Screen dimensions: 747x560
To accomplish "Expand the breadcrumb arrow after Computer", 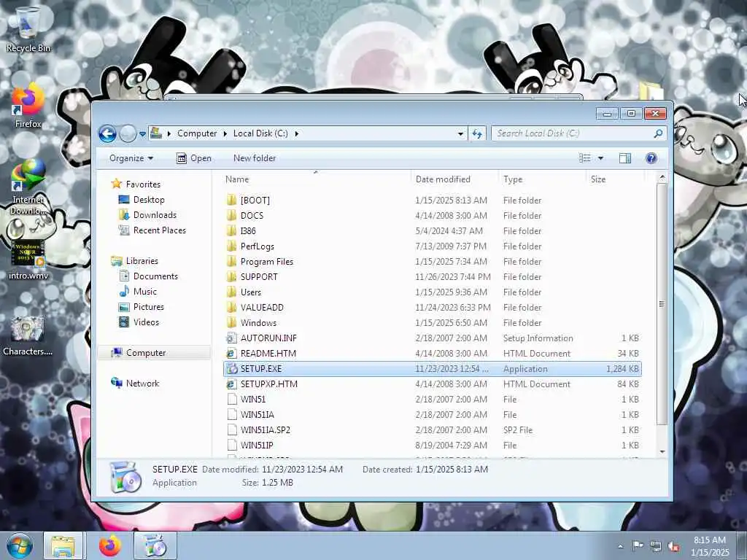I will coord(225,134).
